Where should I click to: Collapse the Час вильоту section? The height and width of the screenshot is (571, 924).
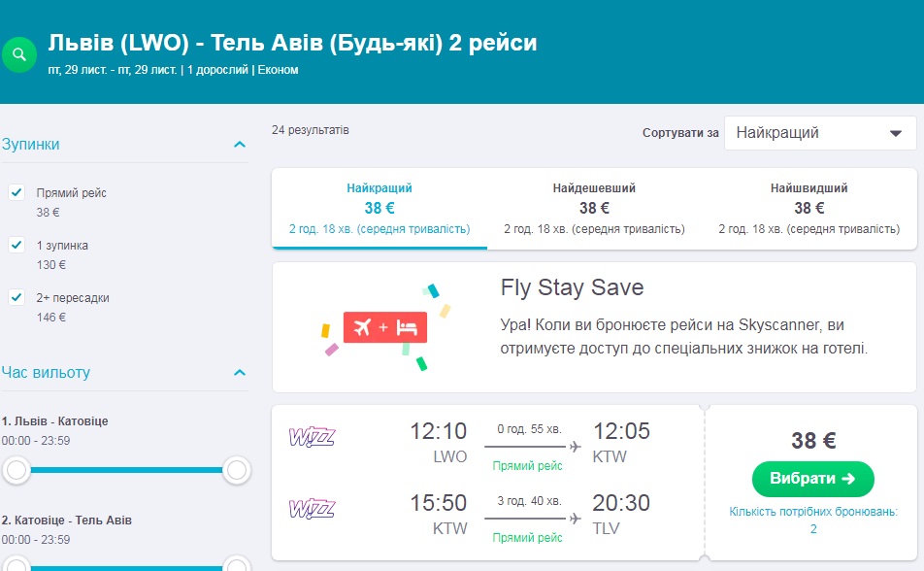click(240, 373)
